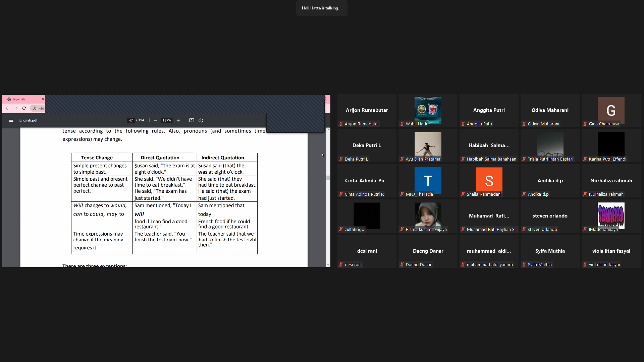This screenshot has height=362, width=644.
Task: Select Karina Putri Effendi's black thumbnail
Action: pyautogui.click(x=611, y=145)
